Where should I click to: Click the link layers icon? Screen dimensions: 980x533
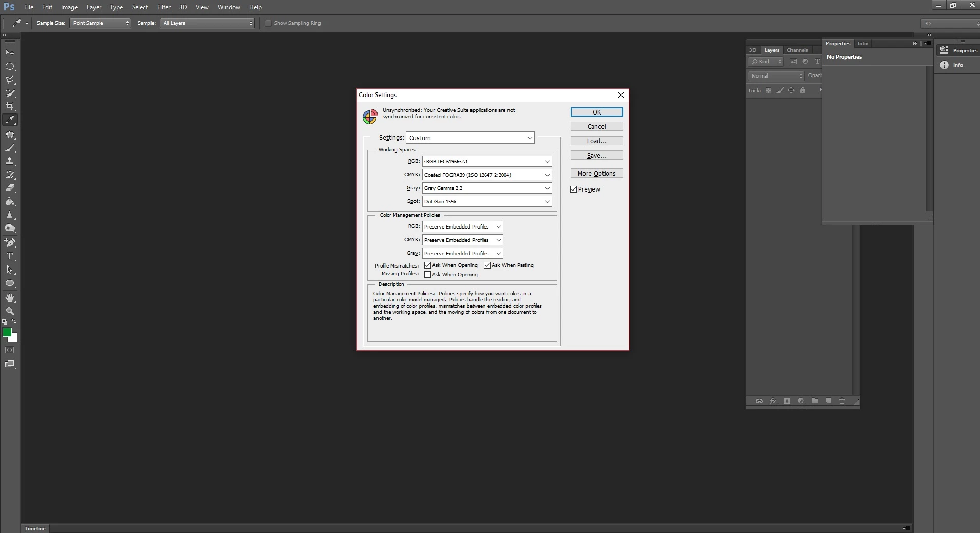759,401
